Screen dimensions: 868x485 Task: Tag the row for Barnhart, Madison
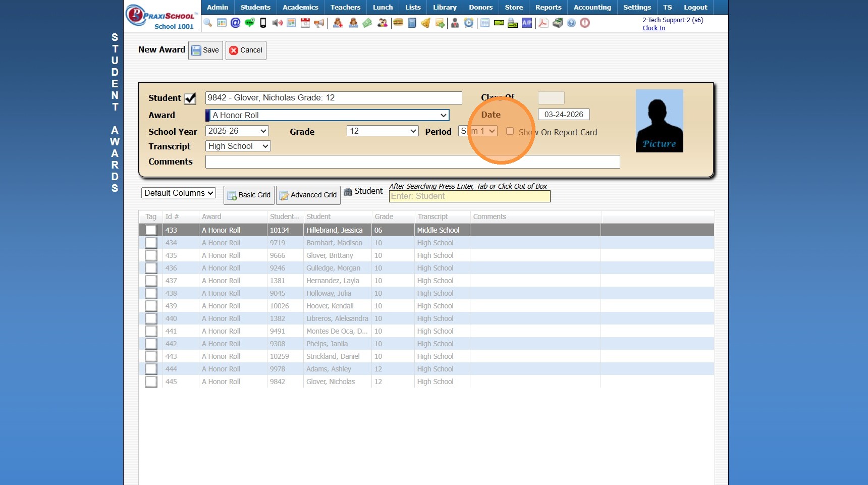(x=151, y=243)
